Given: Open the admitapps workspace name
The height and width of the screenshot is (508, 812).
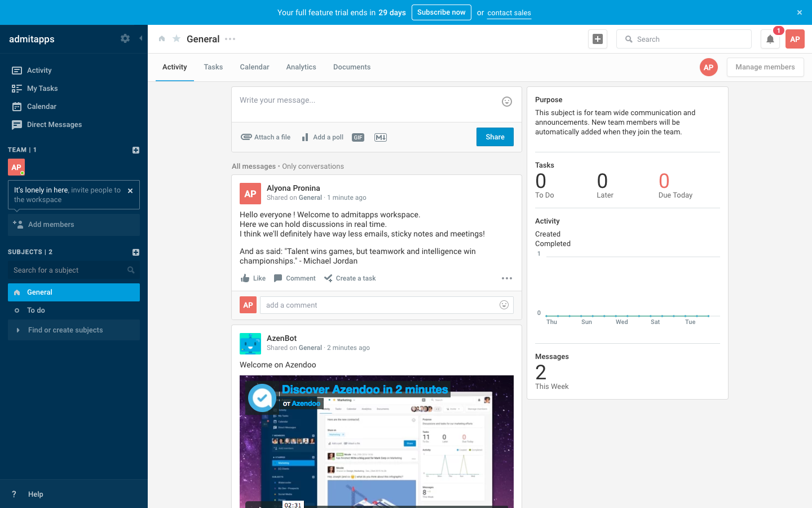Looking at the screenshot, I should coord(32,39).
